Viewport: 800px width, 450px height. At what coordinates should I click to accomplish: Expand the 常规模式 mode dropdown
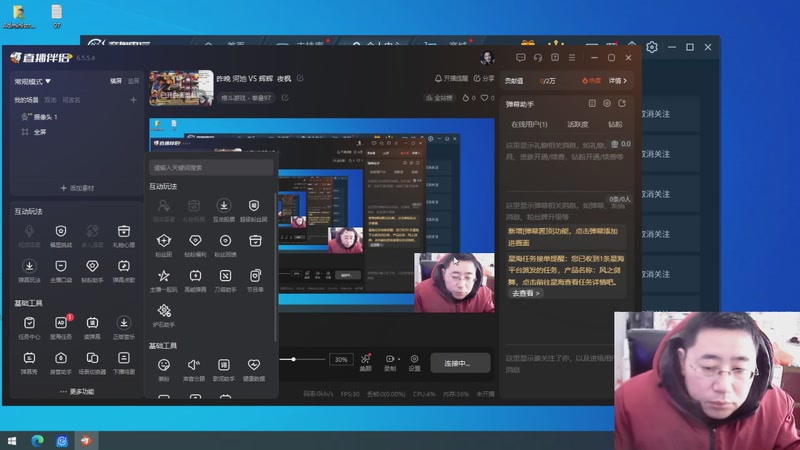click(33, 81)
